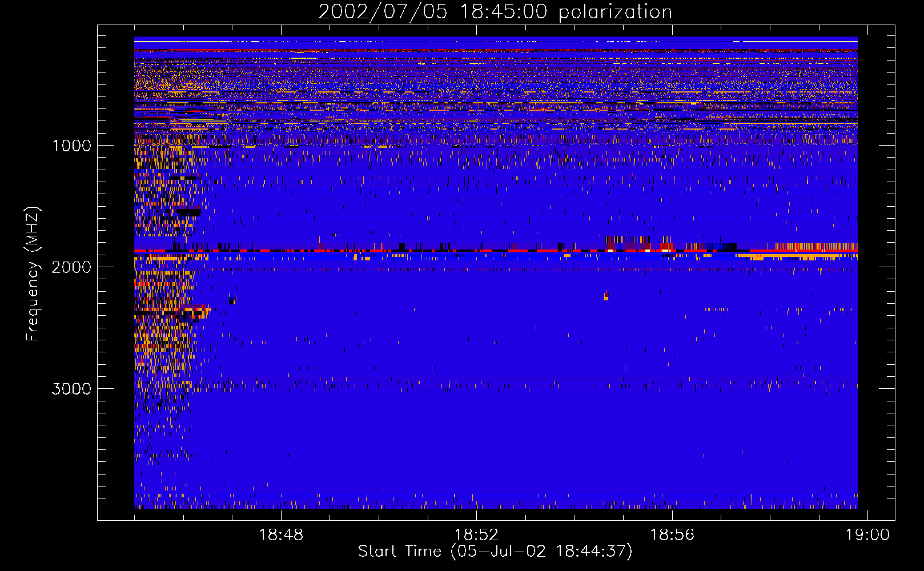924x571 pixels.
Task: Click the small orange spot near 18:54 below 2000 MHz
Action: (606, 296)
